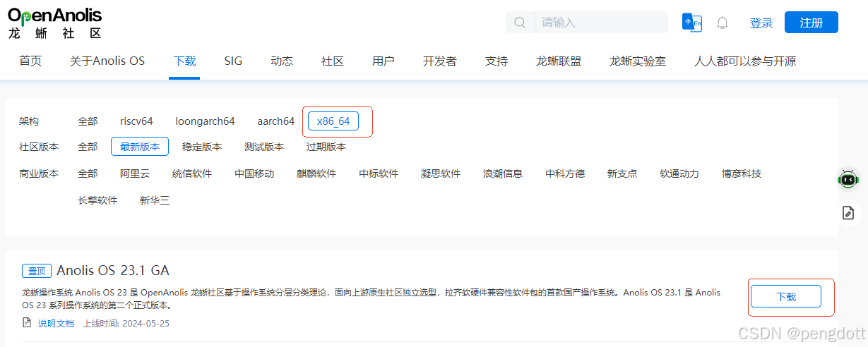Filter commercial version by 浪潮信息
This screenshot has width=868, height=347.
503,173
